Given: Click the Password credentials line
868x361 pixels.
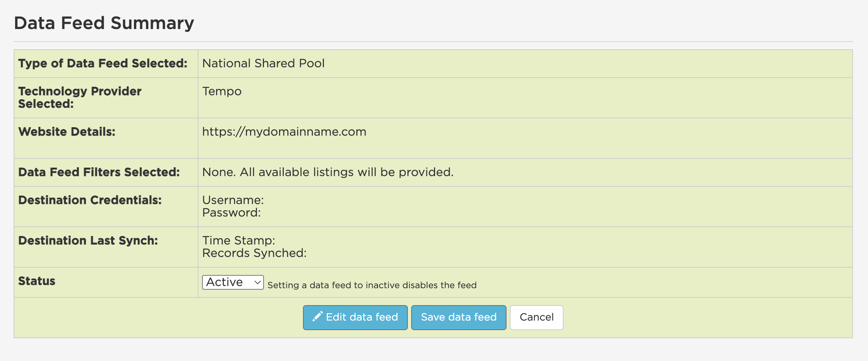Looking at the screenshot, I should tap(232, 212).
